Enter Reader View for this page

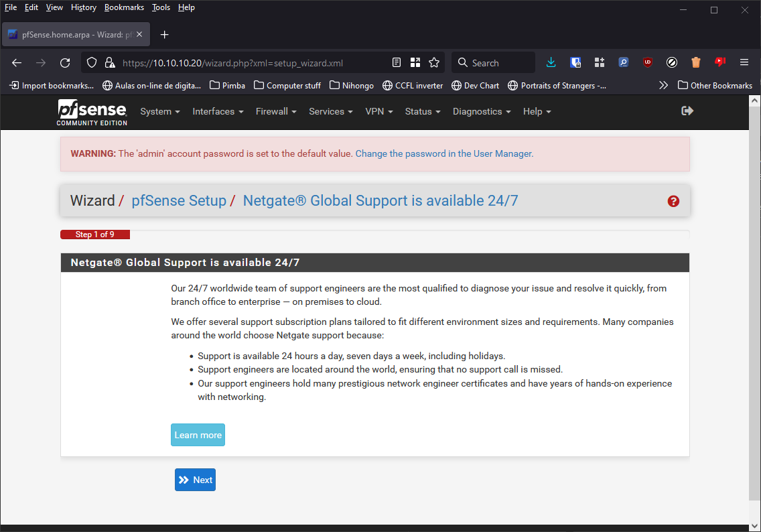tap(396, 62)
